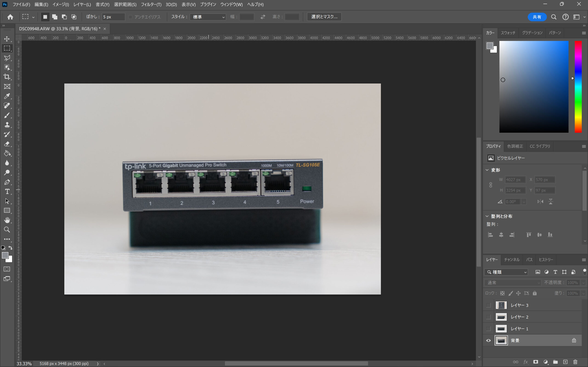Select the Clone Stamp tool

[x=7, y=125]
